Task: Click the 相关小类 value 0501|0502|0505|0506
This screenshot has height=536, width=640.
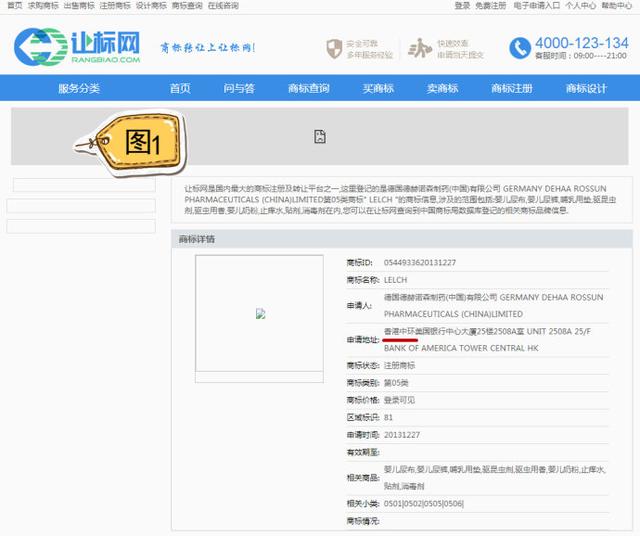Action: (424, 504)
